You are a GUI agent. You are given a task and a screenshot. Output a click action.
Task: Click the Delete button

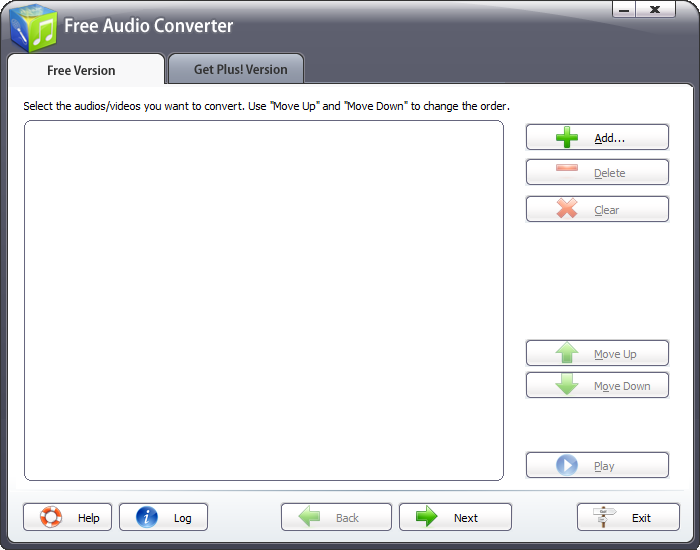[597, 172]
